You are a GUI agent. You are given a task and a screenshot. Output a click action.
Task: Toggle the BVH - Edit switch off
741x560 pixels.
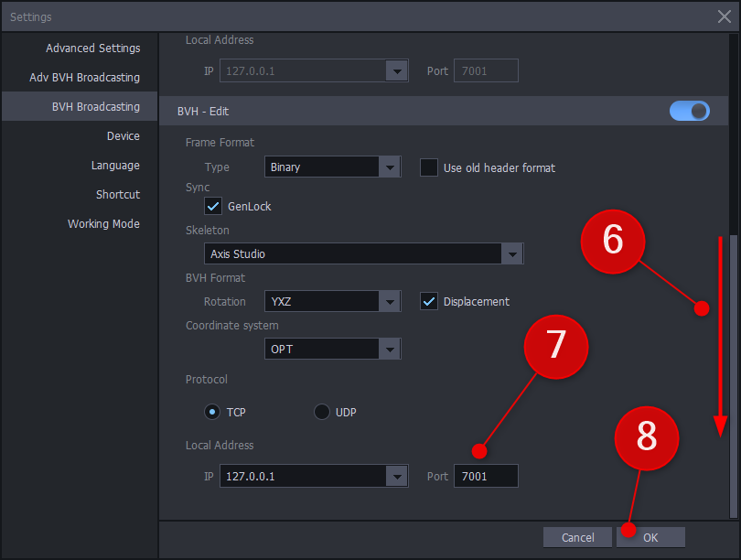pyautogui.click(x=690, y=111)
